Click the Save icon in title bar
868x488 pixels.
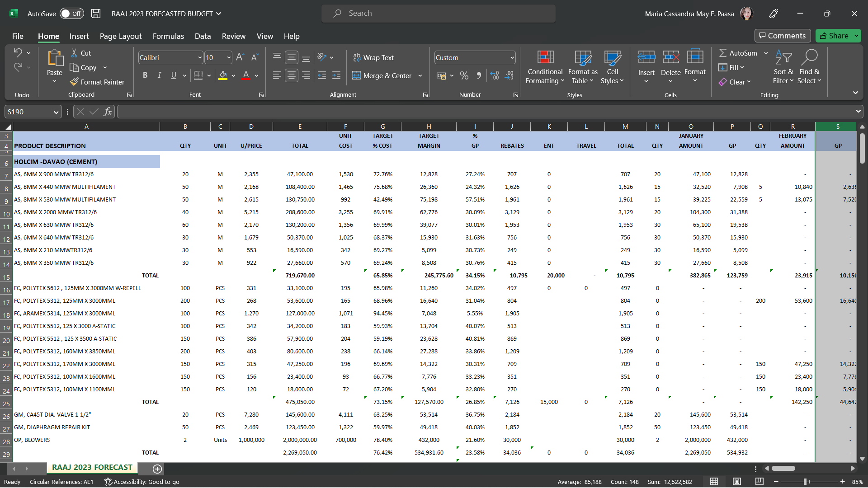point(96,14)
